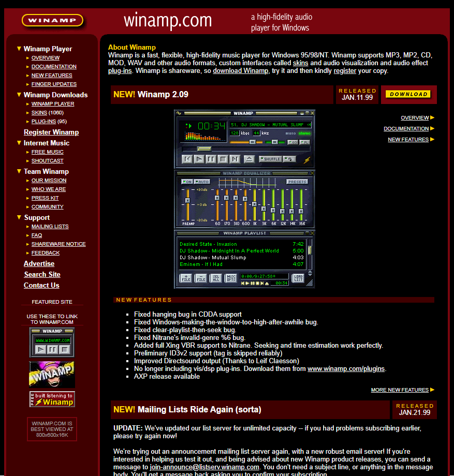Click the LOAD LIST button in playlist

click(x=298, y=278)
